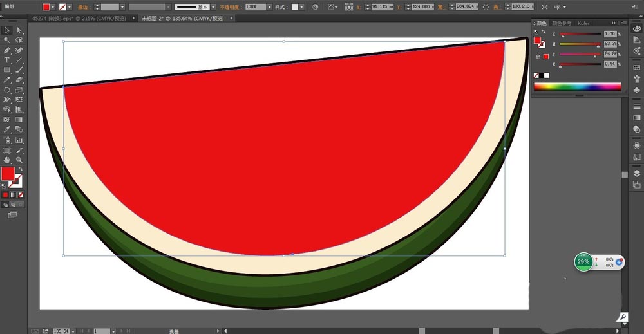
Task: Select the Free Transform tool
Action: coord(19,99)
